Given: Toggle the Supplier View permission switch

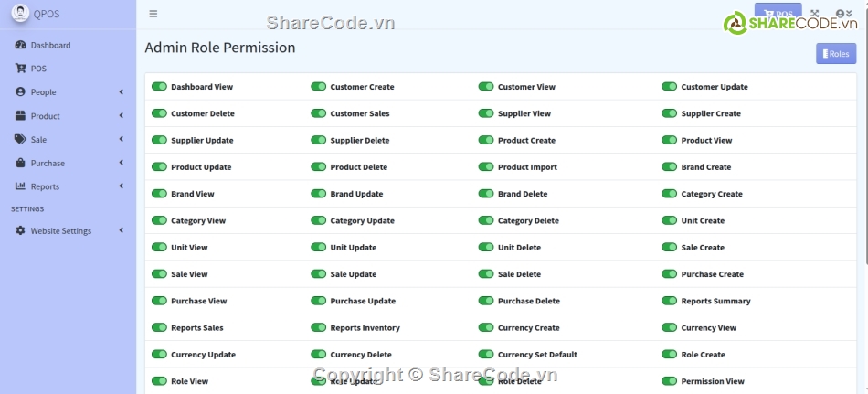Looking at the screenshot, I should click(486, 113).
